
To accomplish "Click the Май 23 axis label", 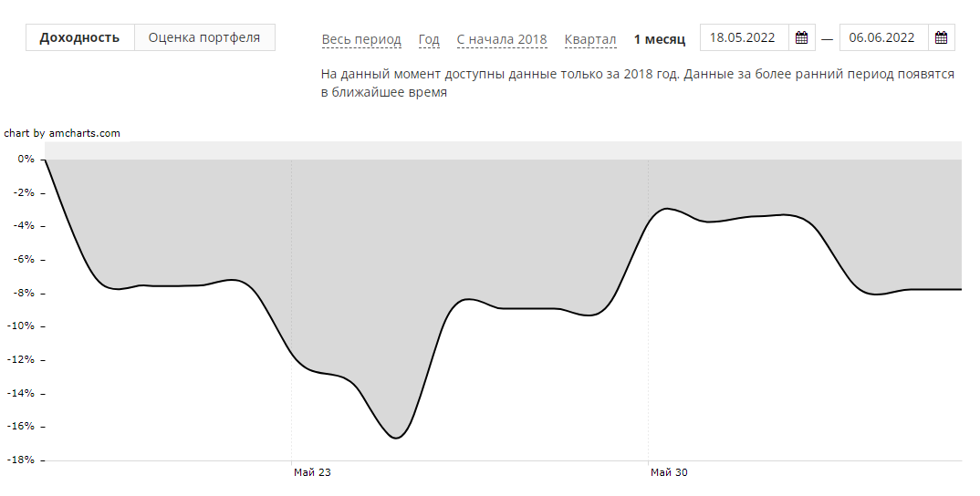I will click(312, 472).
